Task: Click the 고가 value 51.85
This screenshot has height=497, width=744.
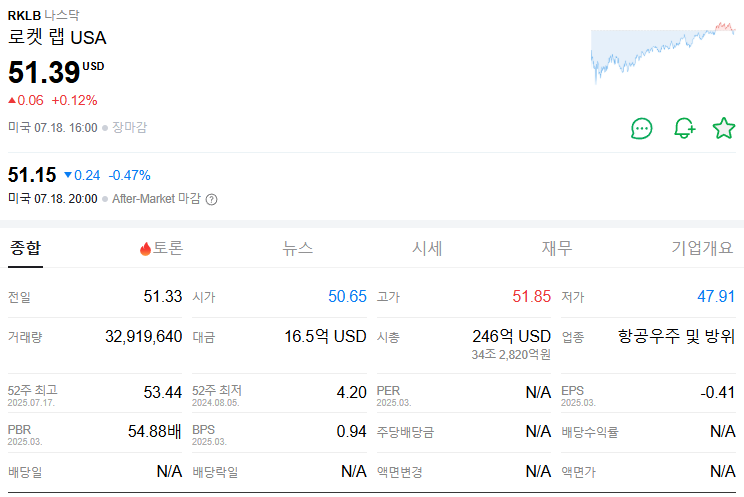Action: 531,297
